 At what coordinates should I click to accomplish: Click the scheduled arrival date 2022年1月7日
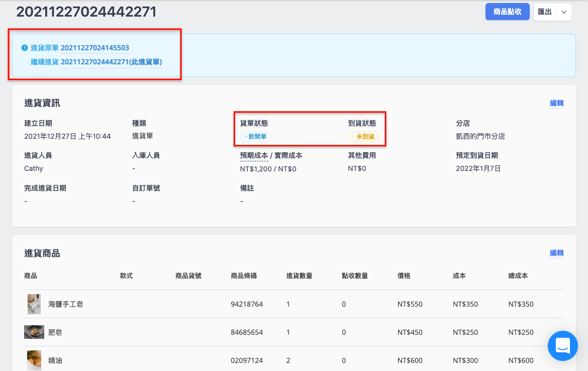coord(478,168)
